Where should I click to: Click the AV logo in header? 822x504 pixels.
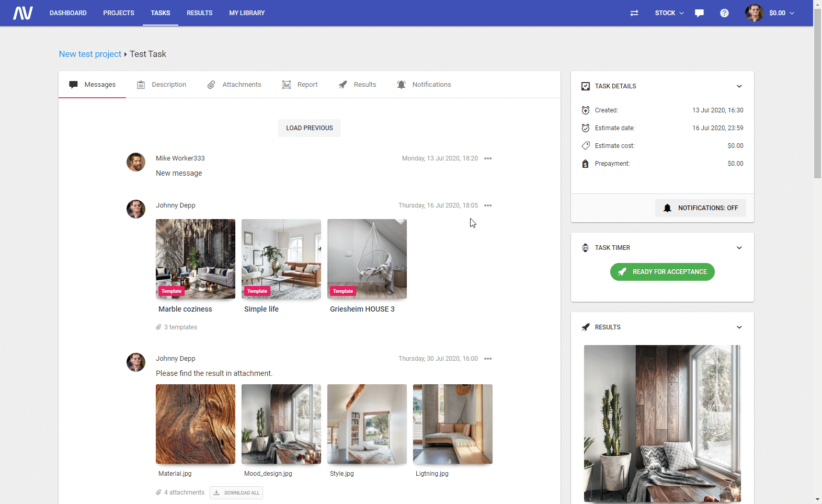pyautogui.click(x=23, y=13)
